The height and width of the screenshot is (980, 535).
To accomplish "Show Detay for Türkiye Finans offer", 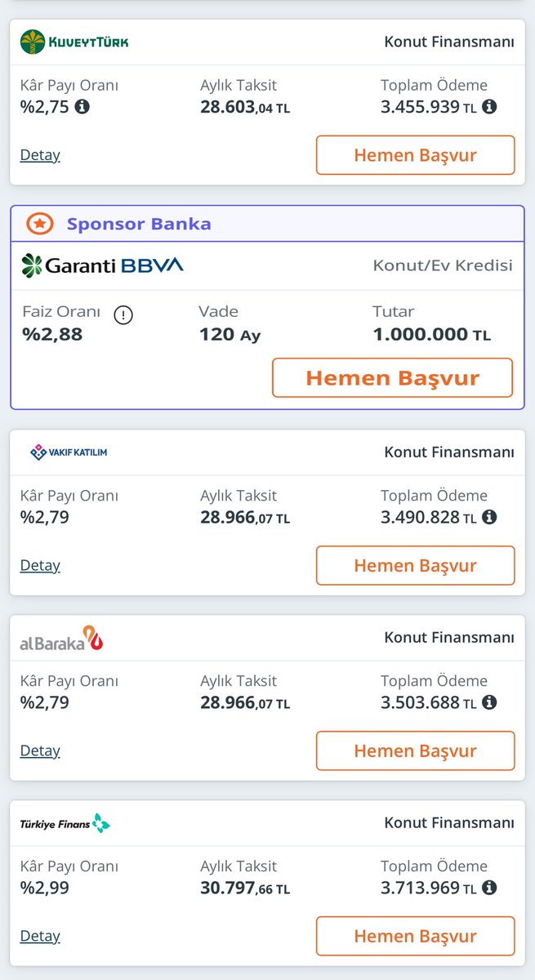I will [40, 936].
